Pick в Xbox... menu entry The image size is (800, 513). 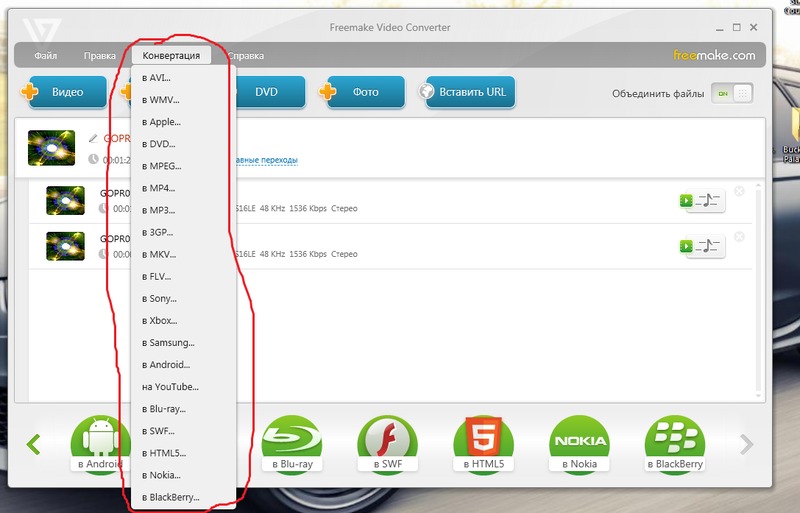(183, 321)
